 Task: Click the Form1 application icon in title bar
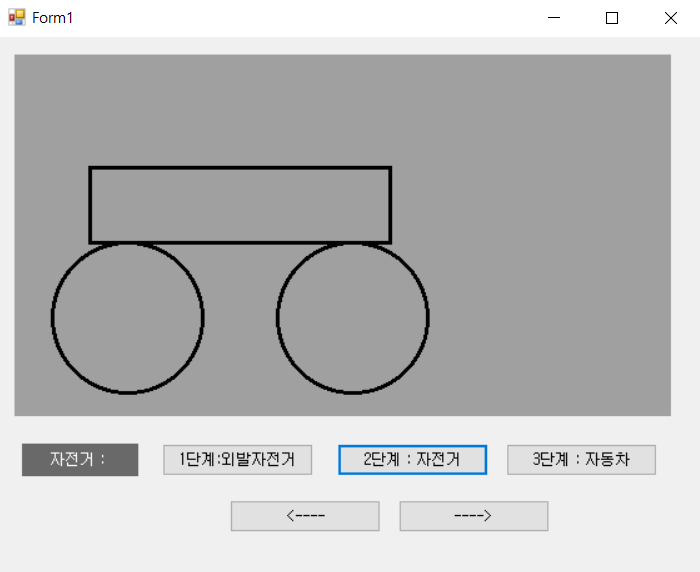tap(17, 18)
